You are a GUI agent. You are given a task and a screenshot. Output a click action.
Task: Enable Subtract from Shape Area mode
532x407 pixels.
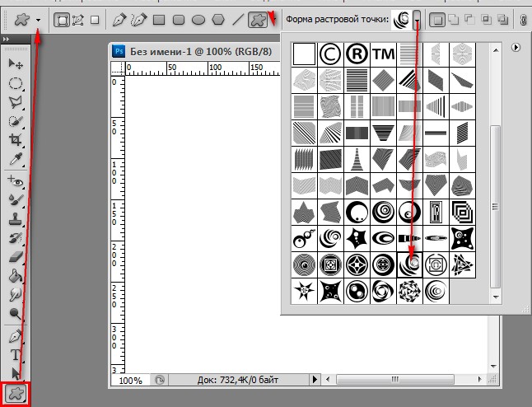pos(469,20)
